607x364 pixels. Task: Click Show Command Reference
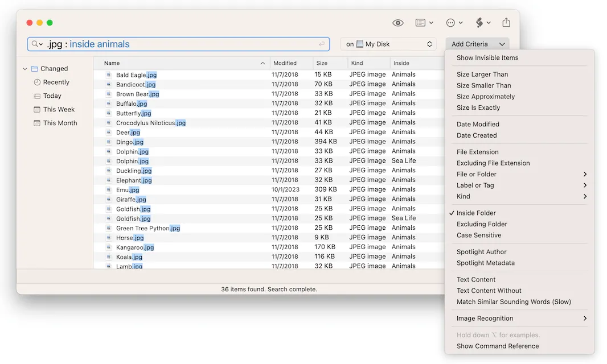click(x=497, y=346)
